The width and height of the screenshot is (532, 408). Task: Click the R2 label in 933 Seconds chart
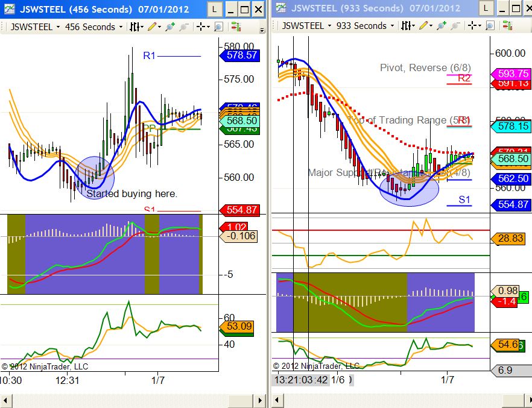coord(464,78)
